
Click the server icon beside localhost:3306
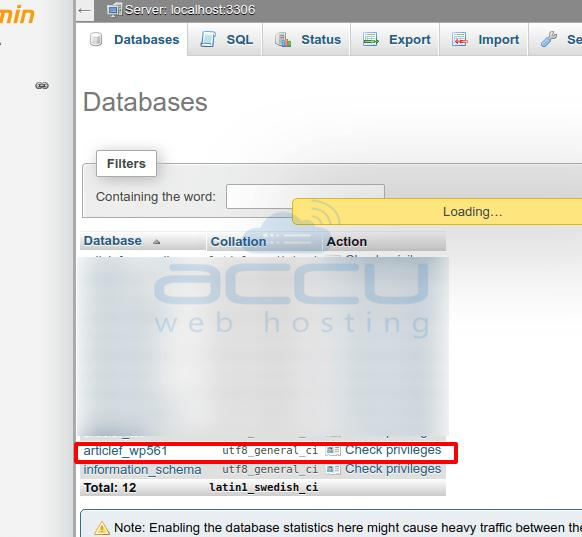click(114, 10)
